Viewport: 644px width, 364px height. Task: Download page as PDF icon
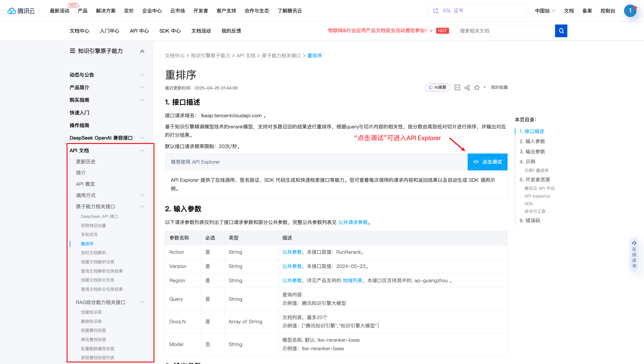(x=457, y=87)
